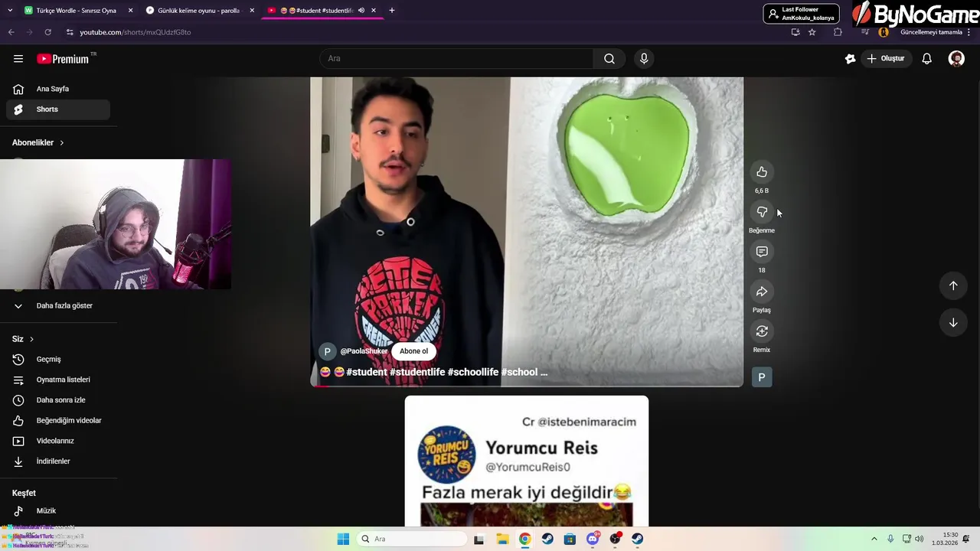Open the YouTube sparkle icon beside Oluştur
The height and width of the screenshot is (551, 980).
pos(850,59)
